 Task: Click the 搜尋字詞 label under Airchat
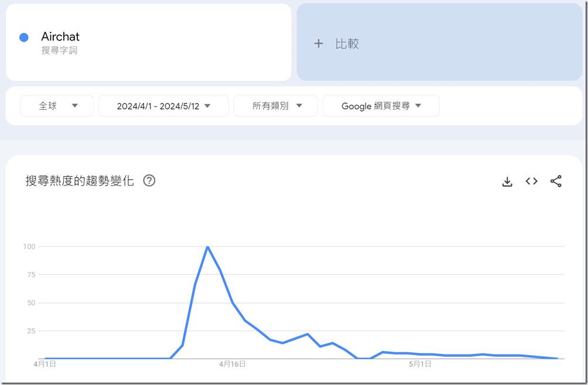point(59,50)
